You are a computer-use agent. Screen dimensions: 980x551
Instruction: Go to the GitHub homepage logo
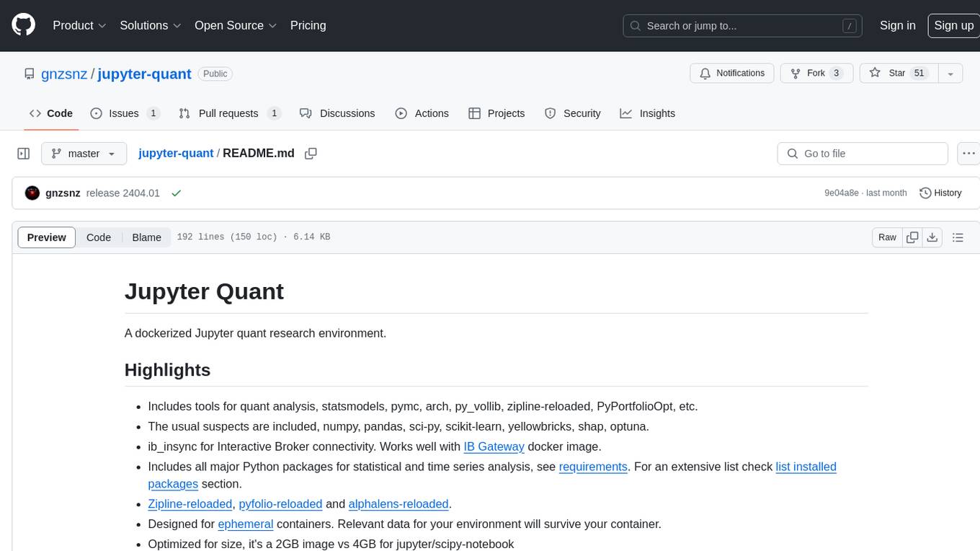point(23,25)
